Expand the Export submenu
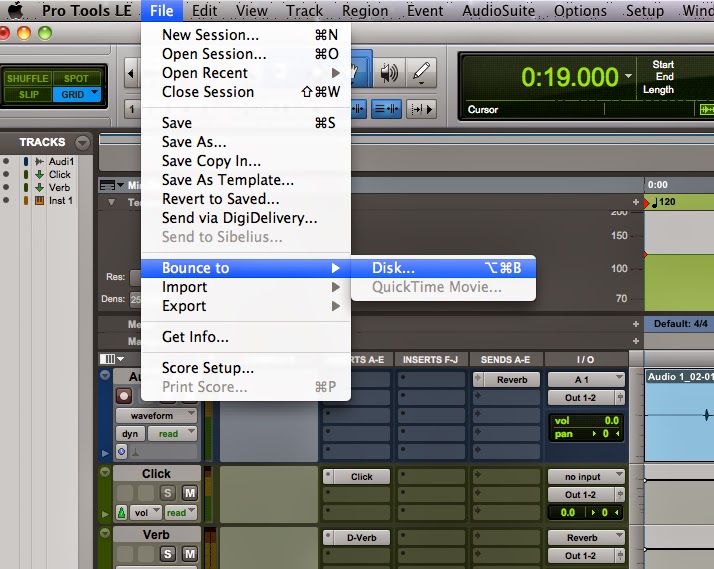 coord(246,306)
